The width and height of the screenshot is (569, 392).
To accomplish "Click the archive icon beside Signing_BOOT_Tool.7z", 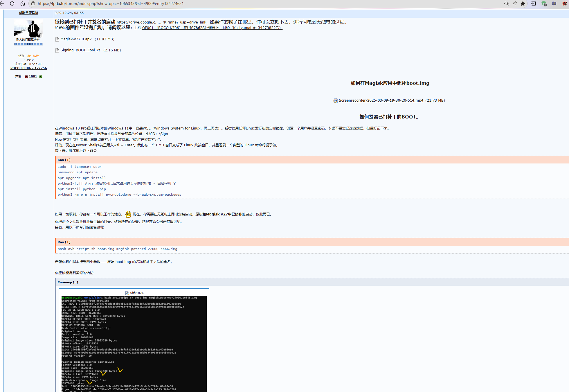I will click(57, 50).
